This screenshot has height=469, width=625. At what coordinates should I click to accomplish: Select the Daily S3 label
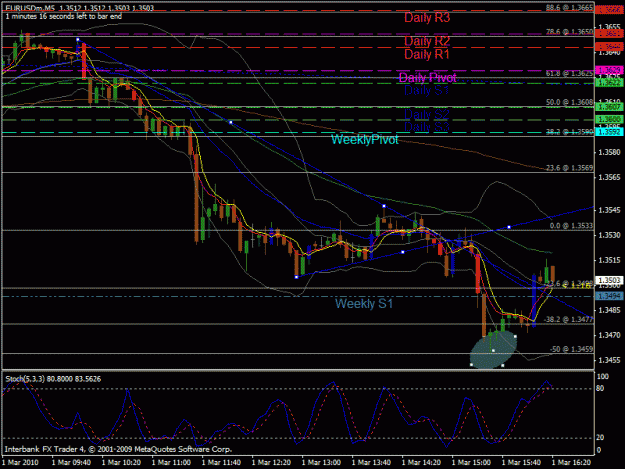(426, 127)
